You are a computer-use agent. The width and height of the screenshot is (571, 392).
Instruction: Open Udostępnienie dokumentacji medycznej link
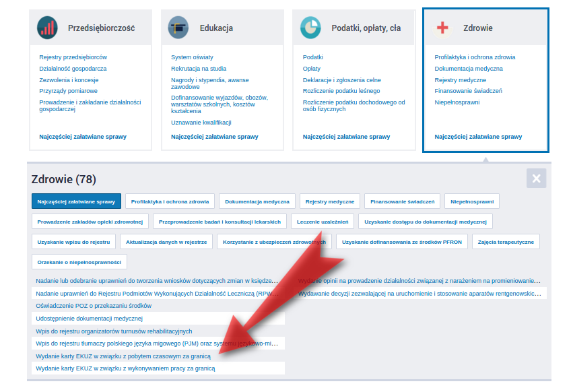pos(89,319)
